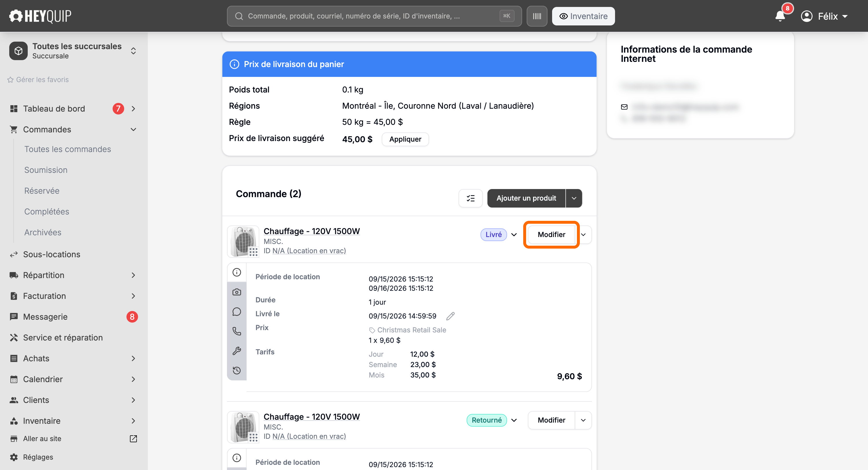Edit the Livré le date with pencil icon
Screen dimensions: 868x470
point(450,316)
